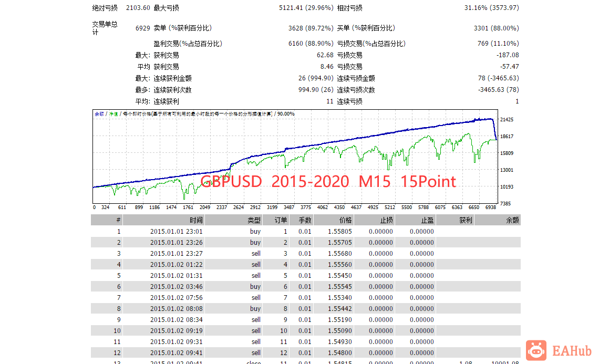The height and width of the screenshot is (364, 599).
Task: Select the time cell 2015.01.01 23:26
Action: 176,243
